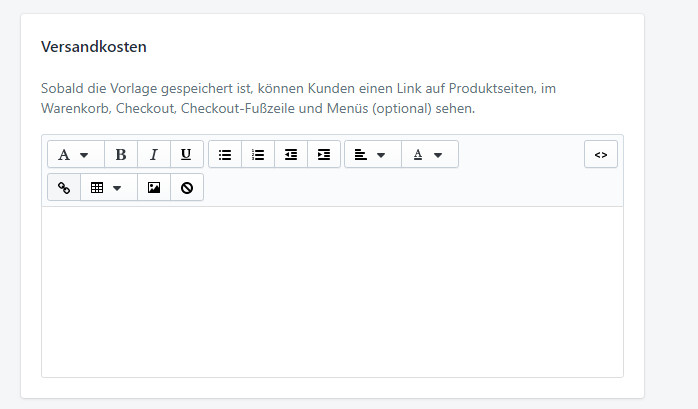Screen dimensions: 698x409
Task: Toggle underline text formatting
Action: tap(186, 155)
